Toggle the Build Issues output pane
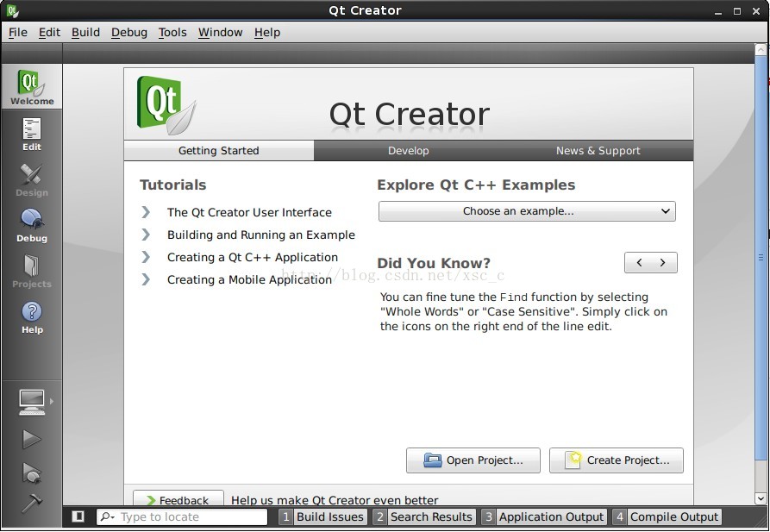Image resolution: width=770 pixels, height=532 pixels. [x=323, y=516]
